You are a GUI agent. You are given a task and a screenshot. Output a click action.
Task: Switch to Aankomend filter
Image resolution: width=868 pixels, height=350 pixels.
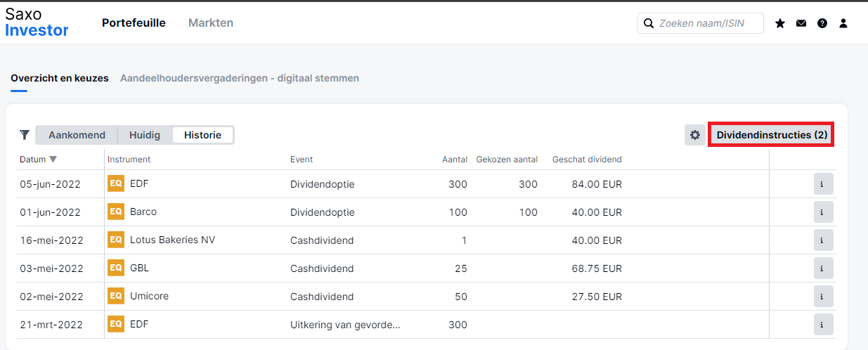(77, 135)
